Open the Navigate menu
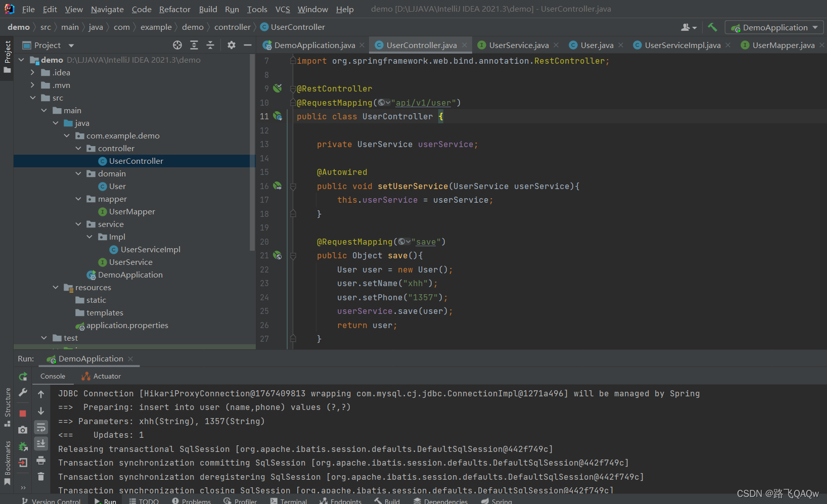Screen dimensions: 827x504 107,9
